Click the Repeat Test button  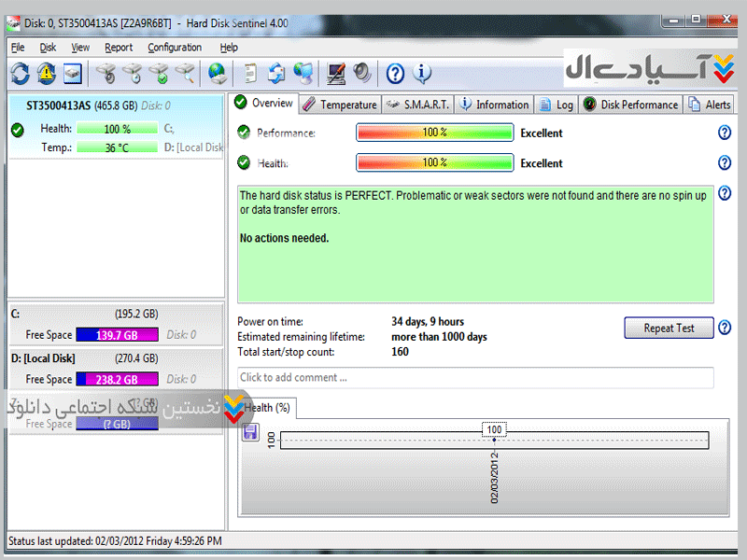[669, 328]
